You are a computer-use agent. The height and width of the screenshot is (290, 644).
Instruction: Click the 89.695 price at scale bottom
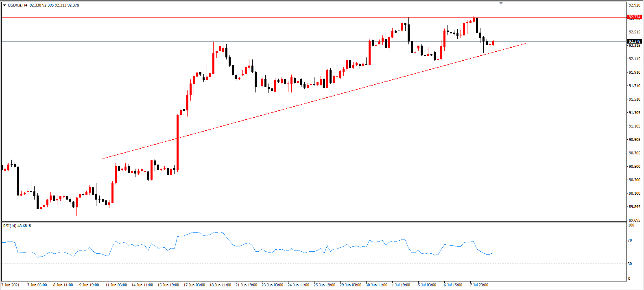pos(635,220)
